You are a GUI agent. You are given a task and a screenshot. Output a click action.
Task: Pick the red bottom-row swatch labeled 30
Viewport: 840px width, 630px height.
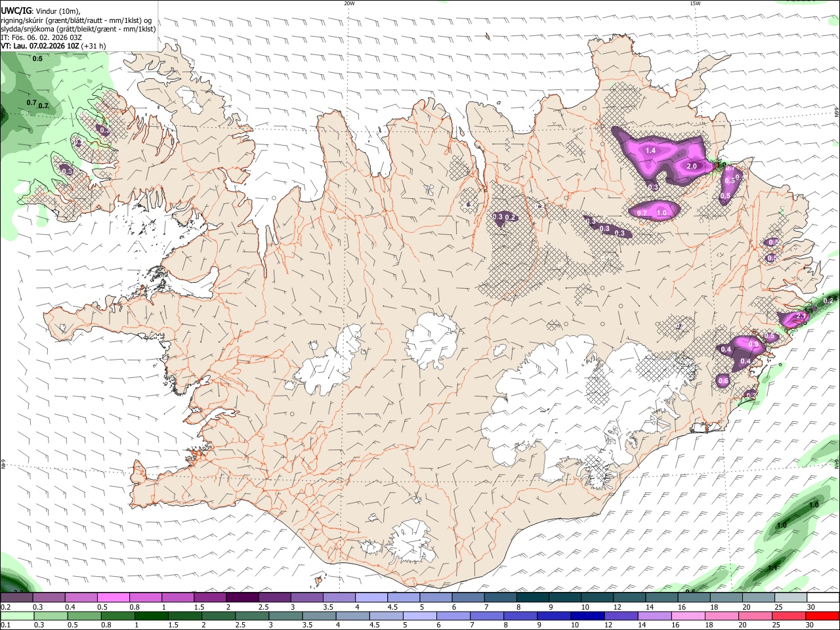[823, 616]
